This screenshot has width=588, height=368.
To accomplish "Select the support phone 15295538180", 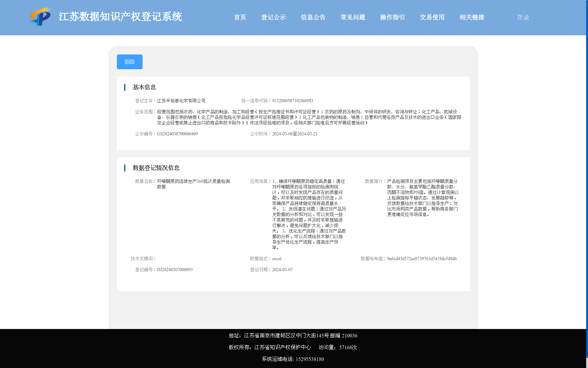I will (x=310, y=359).
